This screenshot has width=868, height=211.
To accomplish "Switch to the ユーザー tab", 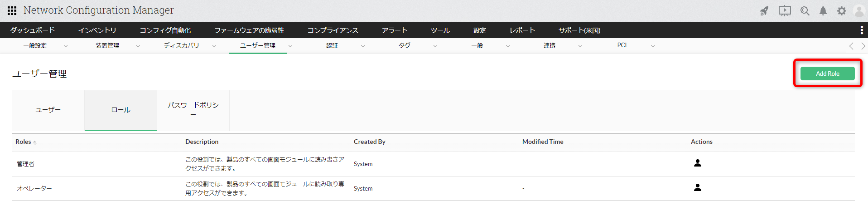I will click(x=48, y=110).
